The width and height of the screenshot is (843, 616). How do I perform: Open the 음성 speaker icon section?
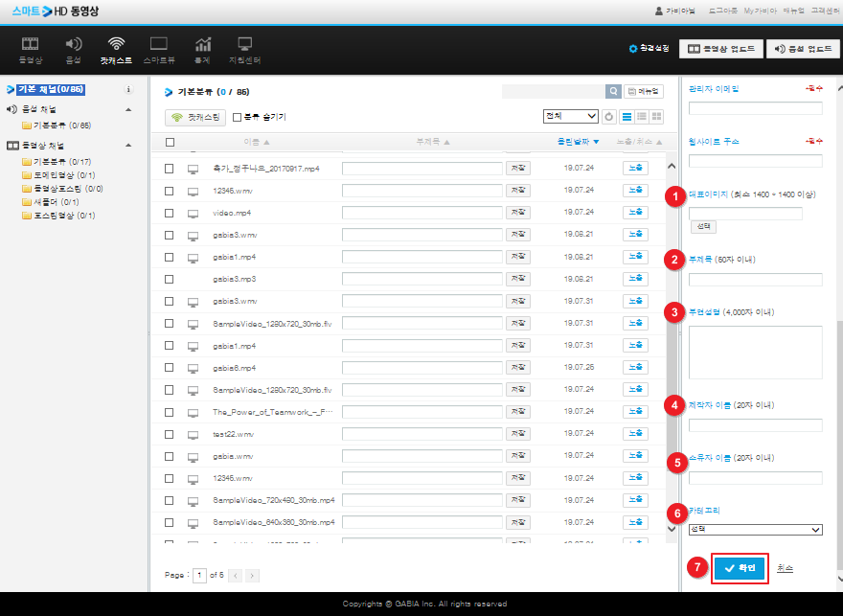pyautogui.click(x=74, y=49)
